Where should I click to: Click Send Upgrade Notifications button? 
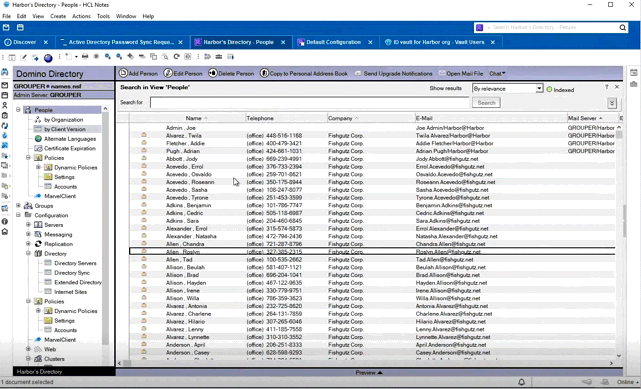pyautogui.click(x=394, y=74)
